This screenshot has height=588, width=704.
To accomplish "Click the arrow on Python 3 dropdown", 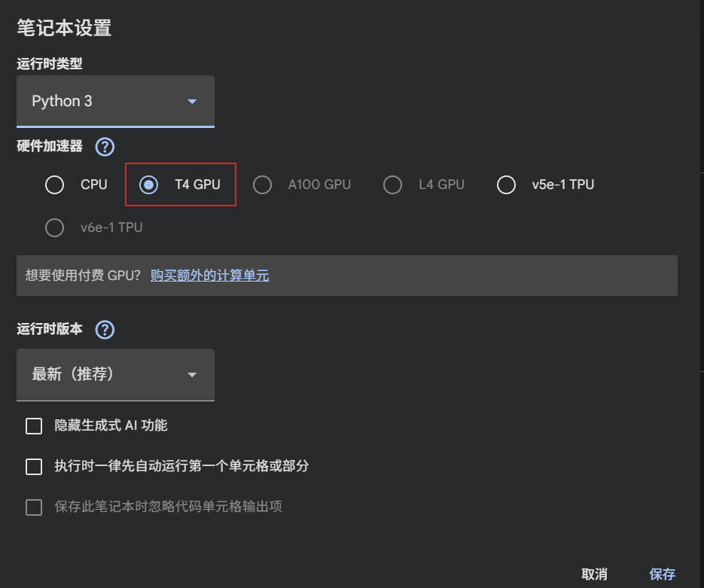I will click(192, 102).
